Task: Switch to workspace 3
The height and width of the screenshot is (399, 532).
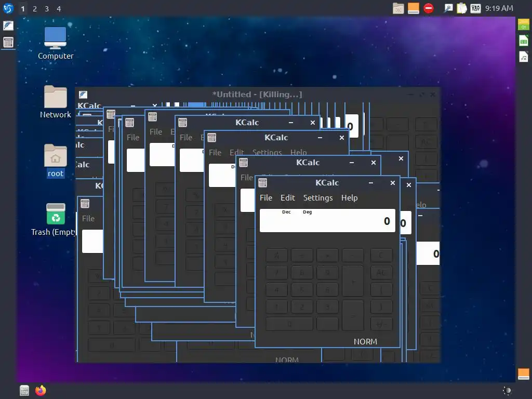Action: [47, 9]
